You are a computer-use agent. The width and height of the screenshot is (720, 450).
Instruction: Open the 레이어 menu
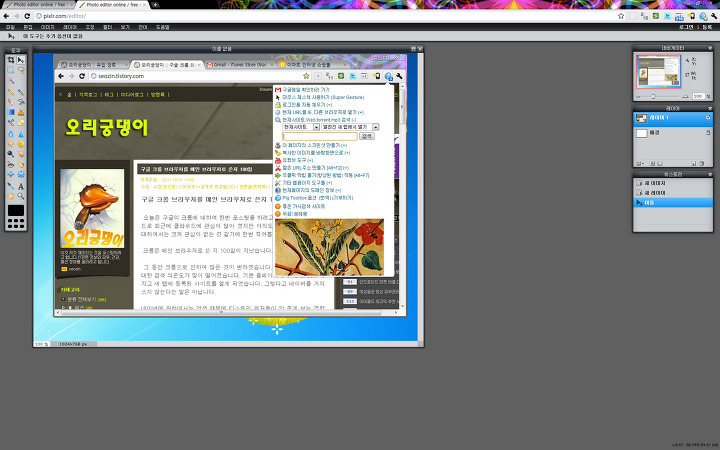[x=70, y=27]
